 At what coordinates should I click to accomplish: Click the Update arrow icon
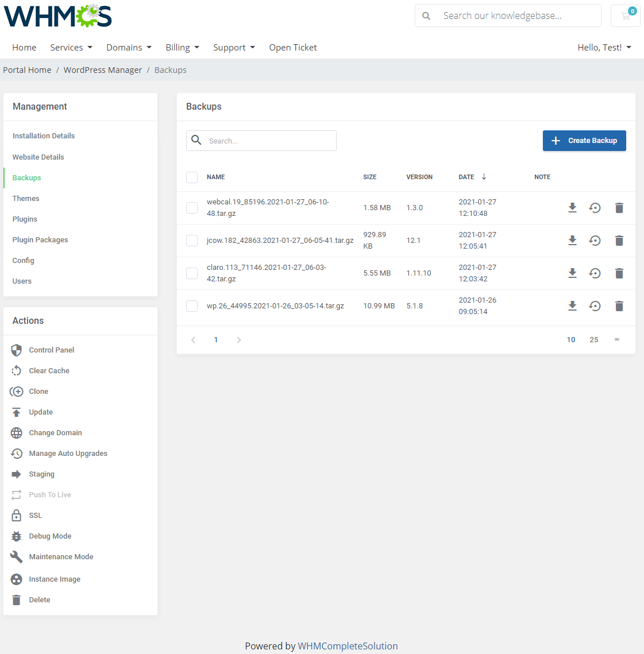pos(16,412)
